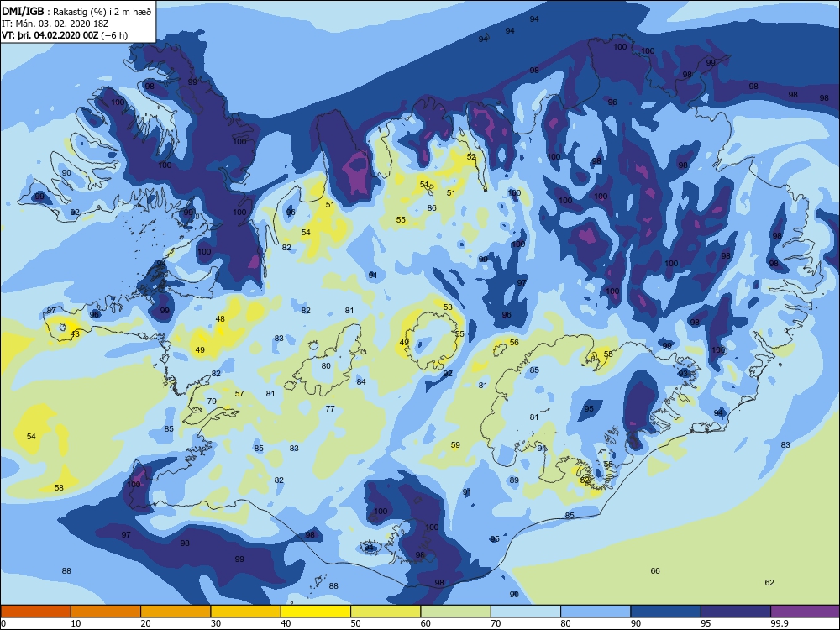Click the purple above-99.9 legend swatch
The height and width of the screenshot is (630, 840).
click(806, 612)
